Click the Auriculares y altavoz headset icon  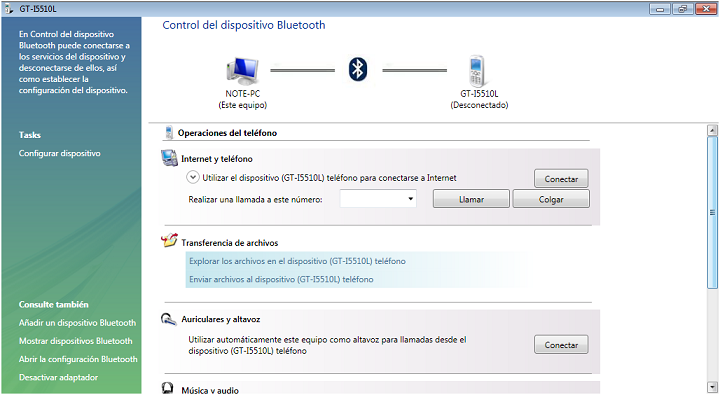click(x=169, y=319)
